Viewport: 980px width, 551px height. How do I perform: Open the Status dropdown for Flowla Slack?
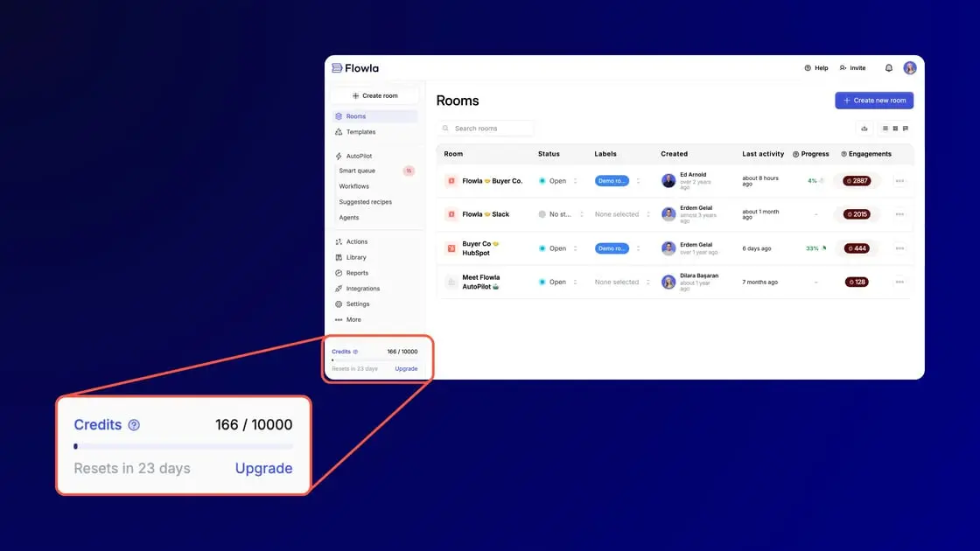(x=582, y=213)
